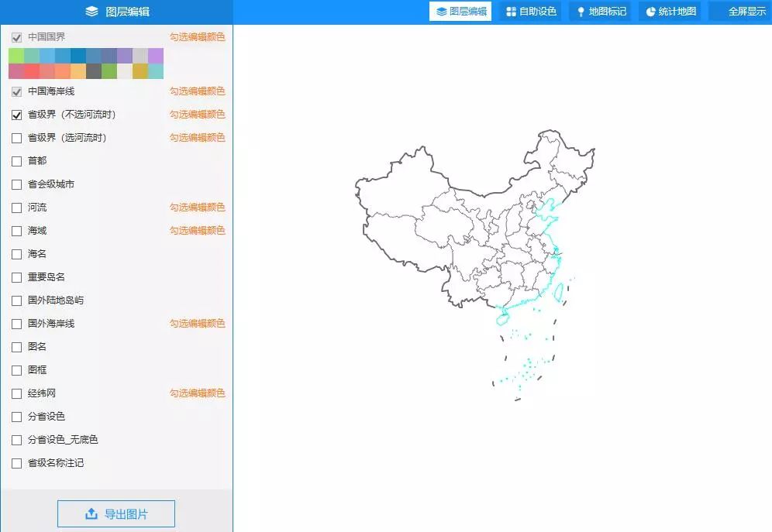Select the turquoise swatch in bottom row
772x532 pixels.
156,71
